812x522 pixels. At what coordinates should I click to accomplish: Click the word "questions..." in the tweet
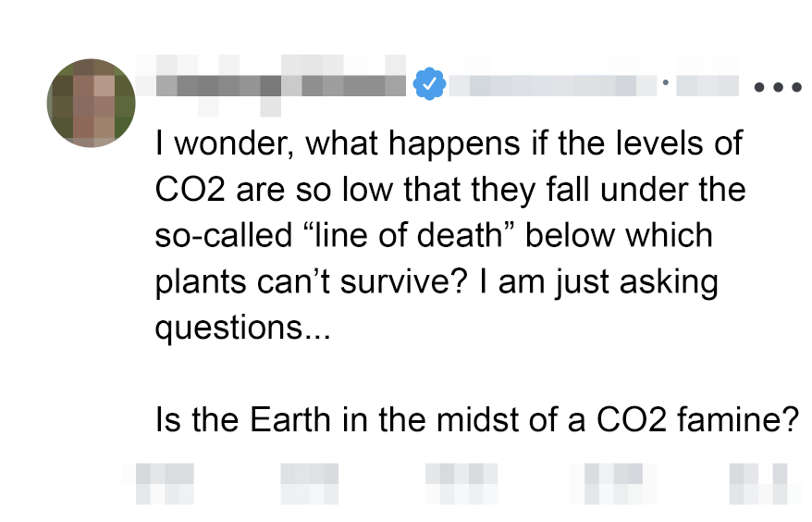[242, 328]
